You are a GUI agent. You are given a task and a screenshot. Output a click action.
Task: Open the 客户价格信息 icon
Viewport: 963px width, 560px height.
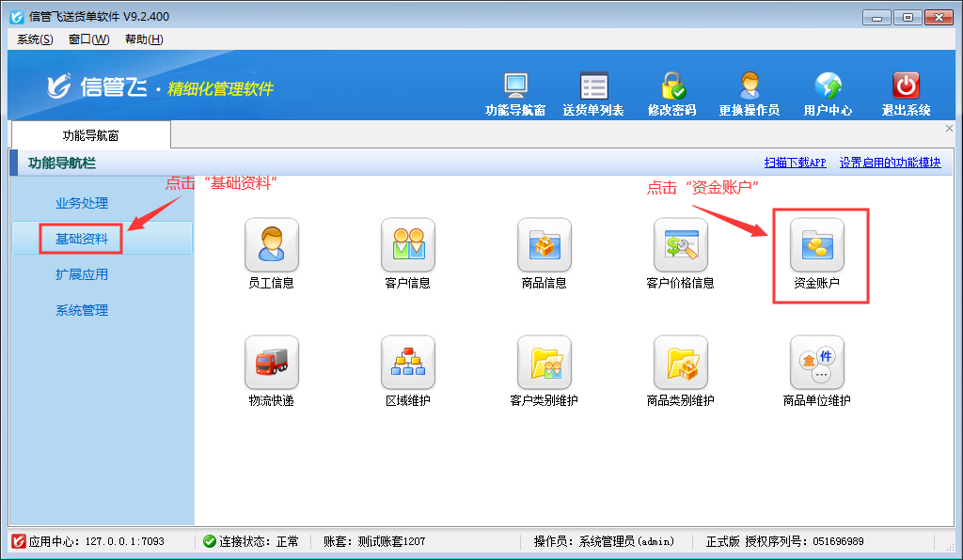pyautogui.click(x=680, y=245)
